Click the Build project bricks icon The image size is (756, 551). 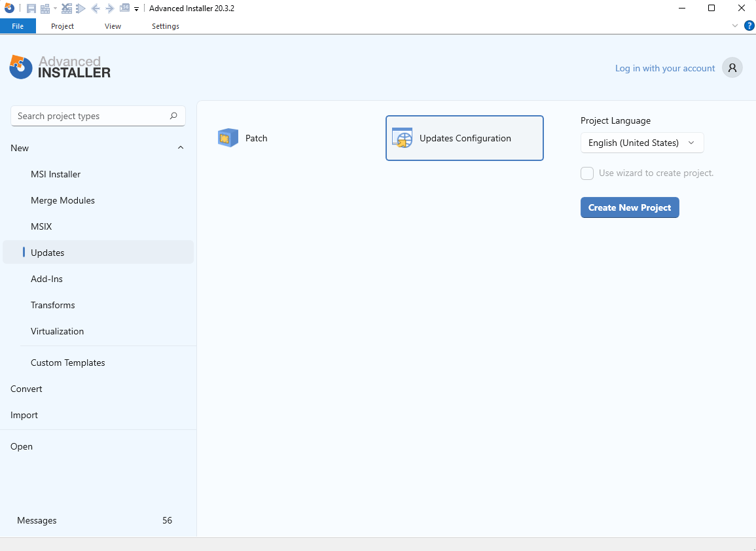(45, 9)
